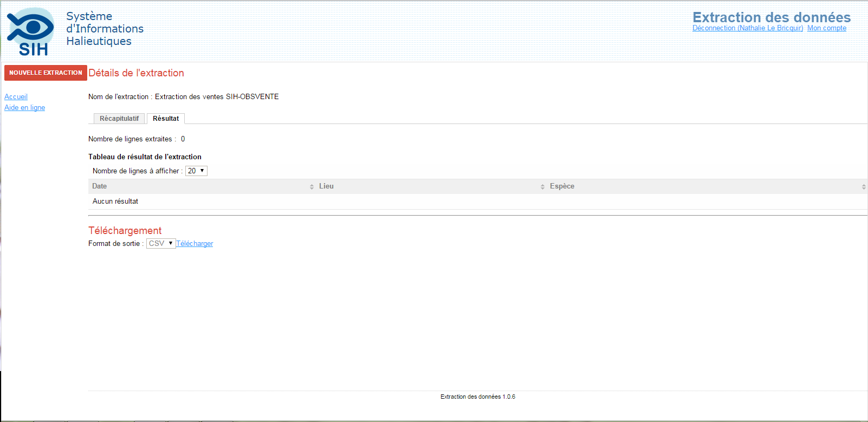
Task: Click the Extraction des données page title
Action: (x=771, y=17)
